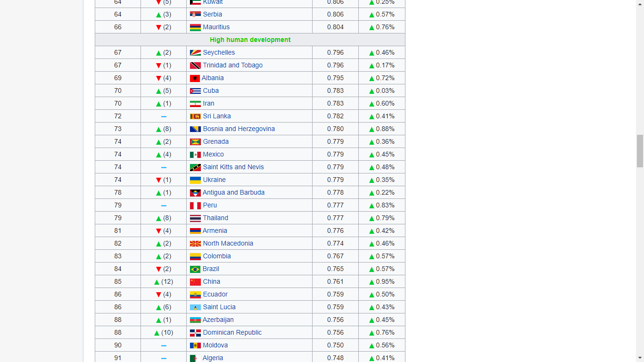Click the Saint Kitts and Nevis flag
Viewport: 644px width, 362px height.
[x=195, y=167]
